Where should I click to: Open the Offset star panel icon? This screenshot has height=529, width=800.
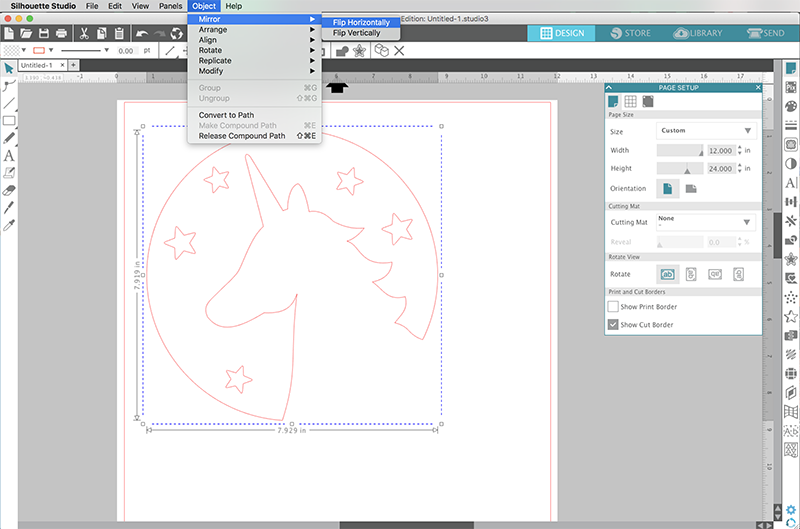coord(791,259)
